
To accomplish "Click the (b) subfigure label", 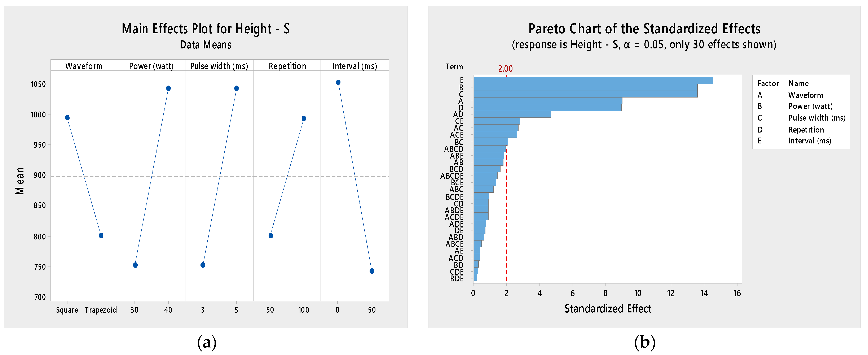I will (x=644, y=343).
